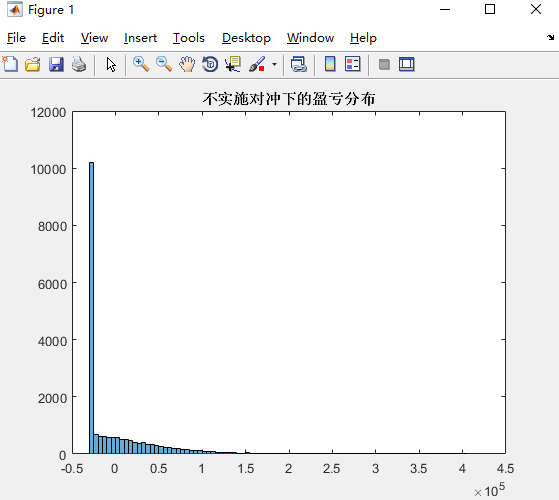
Task: Choose the Data Cursor tool
Action: 233,65
